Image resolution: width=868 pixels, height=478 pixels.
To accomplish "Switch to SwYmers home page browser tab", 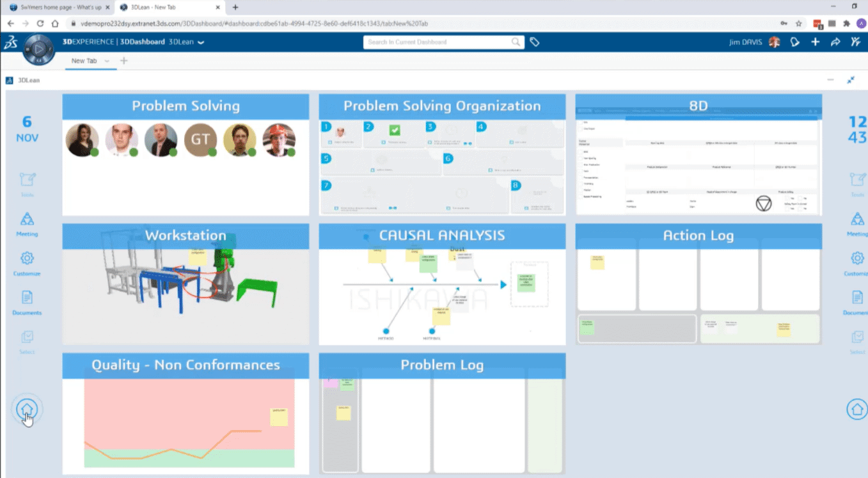I will (55, 7).
